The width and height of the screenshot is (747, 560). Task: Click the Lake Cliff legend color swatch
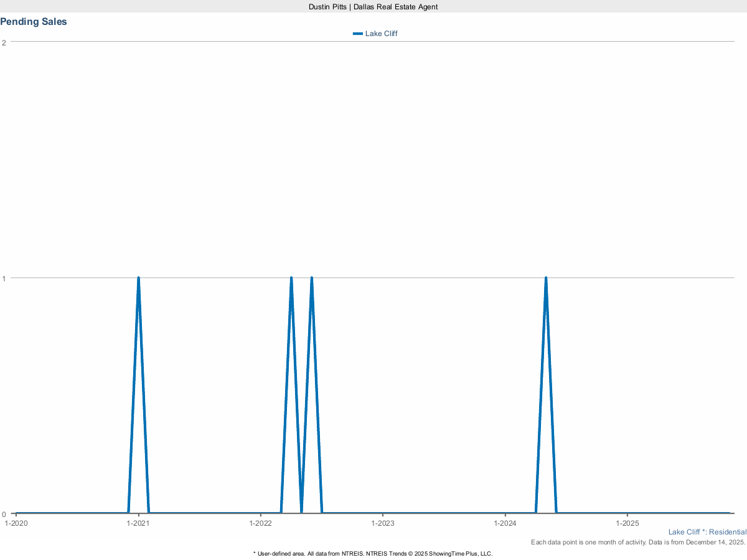point(357,34)
